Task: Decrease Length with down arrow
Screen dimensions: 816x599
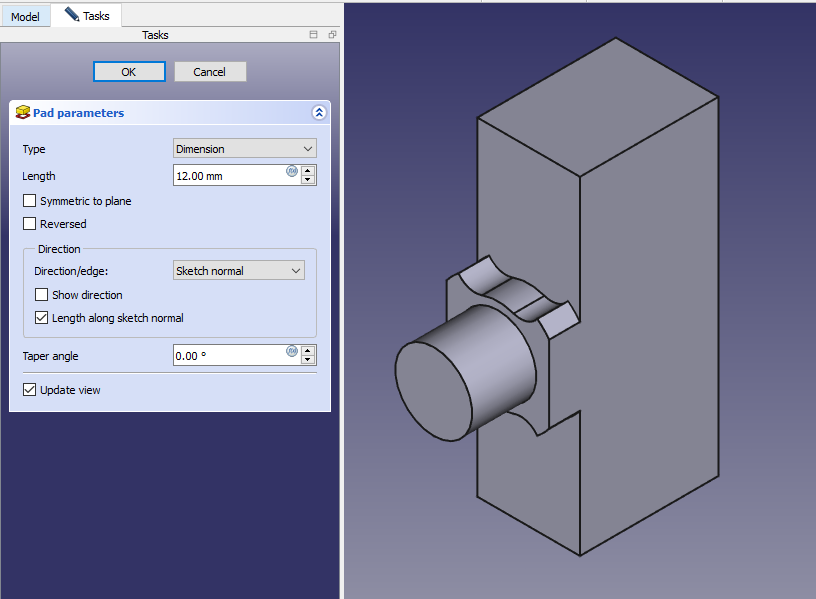Action: click(x=308, y=181)
